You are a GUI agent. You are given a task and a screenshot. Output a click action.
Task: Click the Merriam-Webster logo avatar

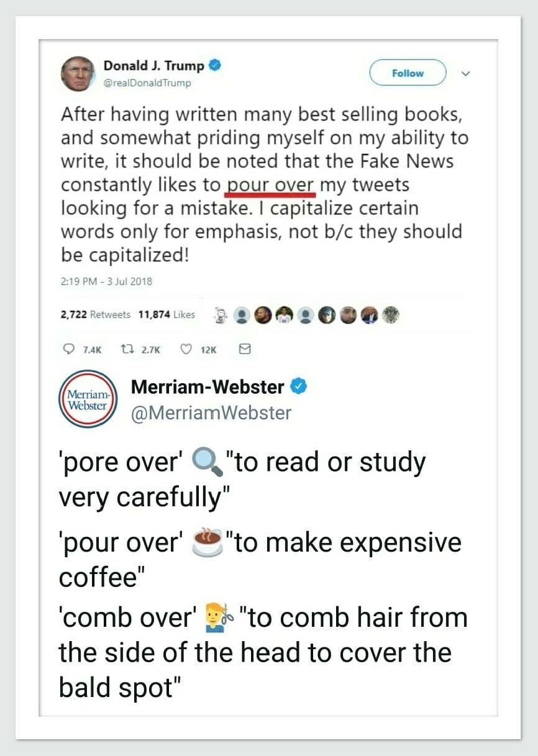86,401
